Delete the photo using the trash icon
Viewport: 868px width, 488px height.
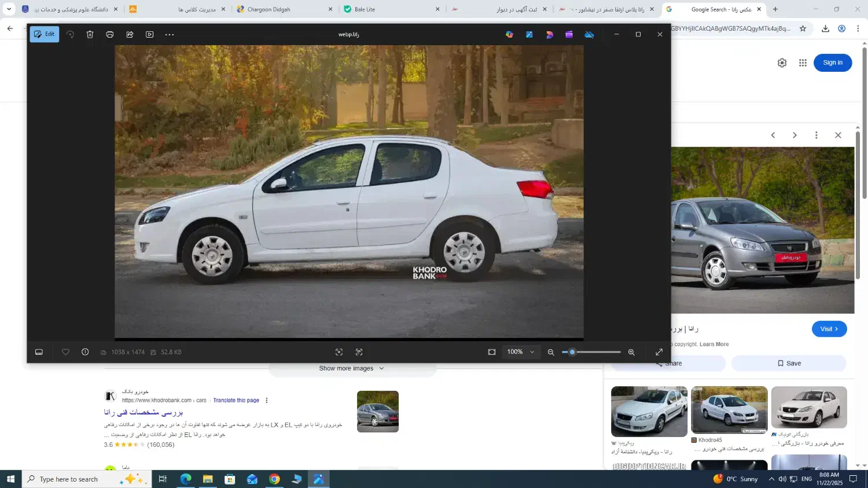(90, 34)
